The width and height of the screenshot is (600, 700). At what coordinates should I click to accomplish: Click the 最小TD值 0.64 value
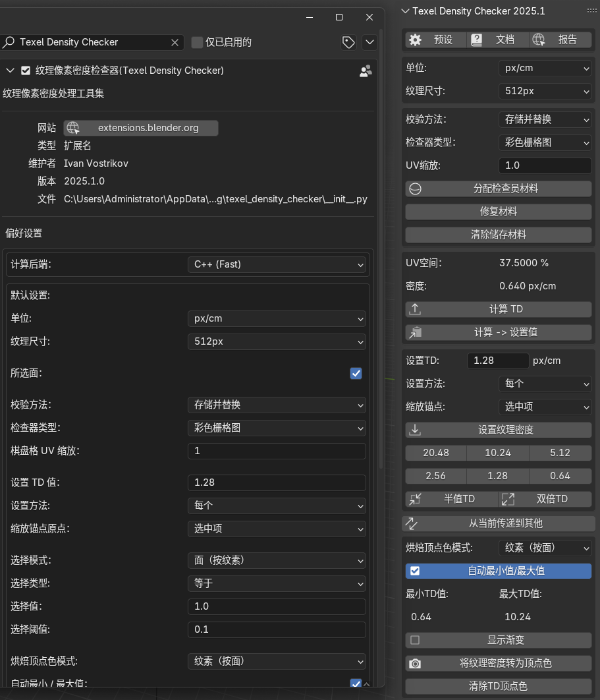tap(421, 617)
